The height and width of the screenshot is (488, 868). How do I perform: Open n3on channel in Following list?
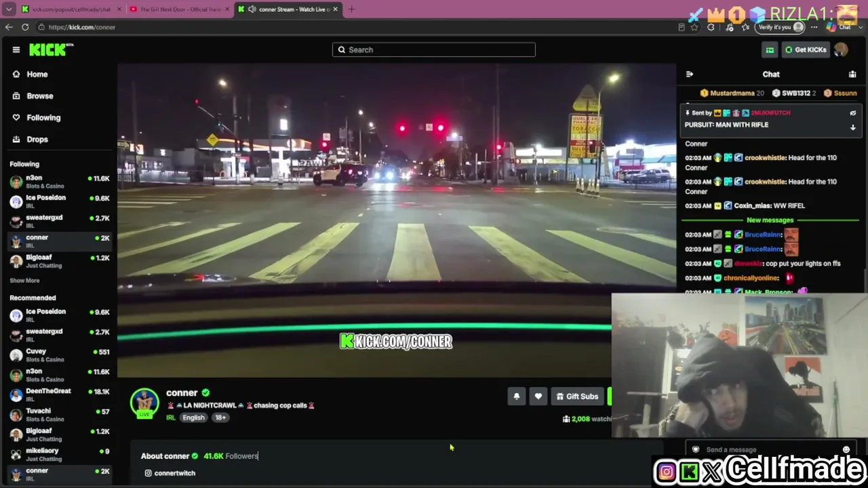tap(60, 182)
